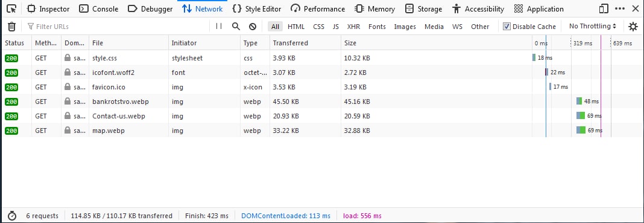Select the style.css request row
Image resolution: width=644 pixels, height=223 pixels.
(322, 58)
